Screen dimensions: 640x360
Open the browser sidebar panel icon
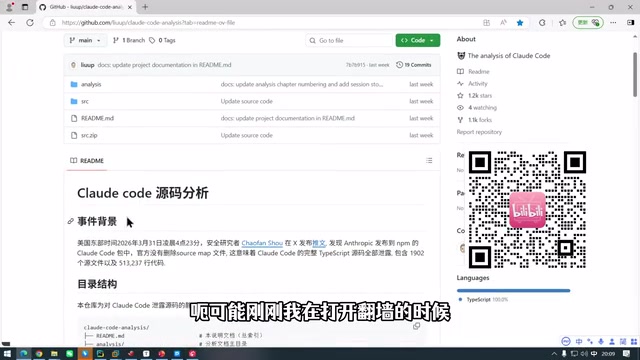[x=630, y=23]
